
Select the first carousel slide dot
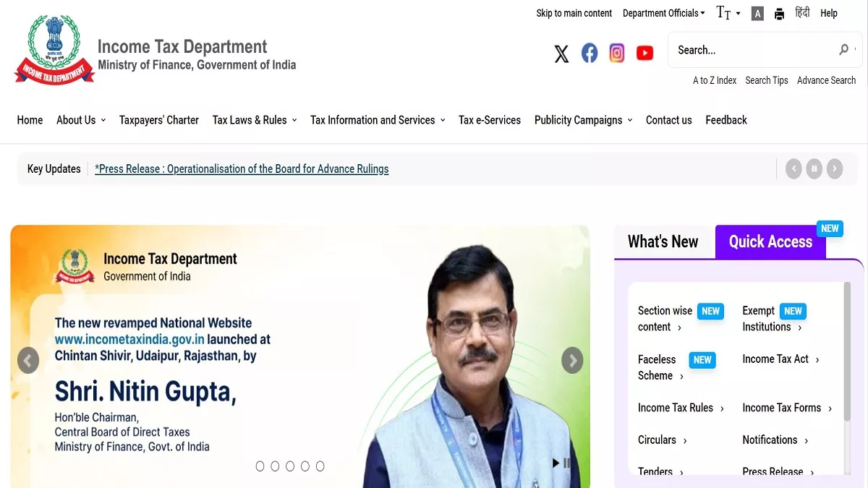(x=260, y=466)
